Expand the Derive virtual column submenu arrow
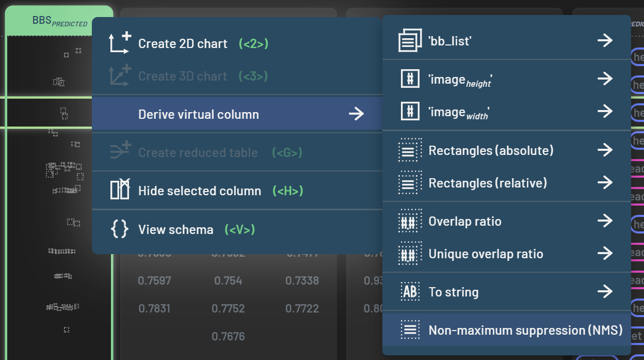The image size is (644, 360). coord(356,114)
